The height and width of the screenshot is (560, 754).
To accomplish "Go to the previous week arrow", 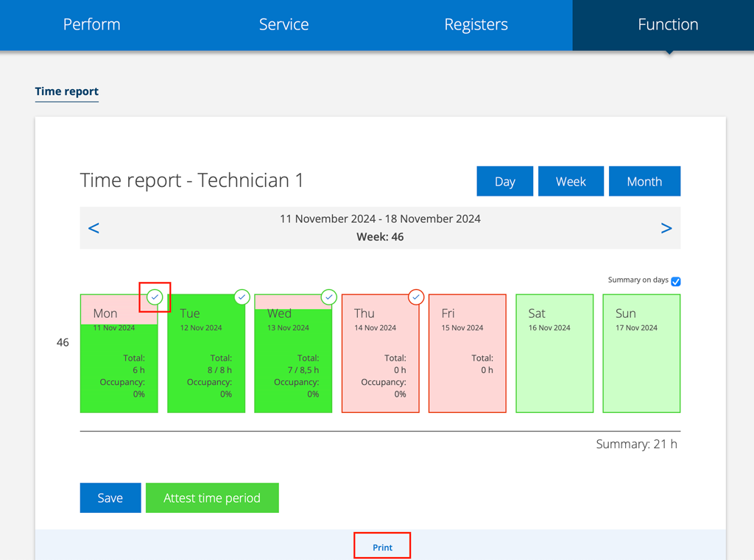I will 94,228.
